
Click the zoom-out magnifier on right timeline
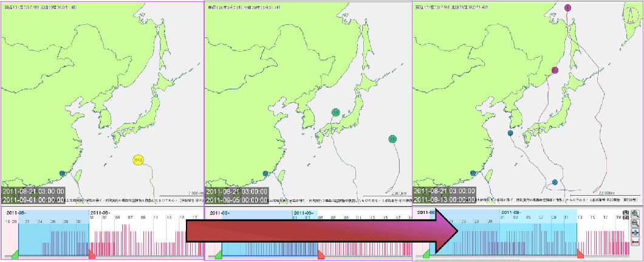click(635, 223)
